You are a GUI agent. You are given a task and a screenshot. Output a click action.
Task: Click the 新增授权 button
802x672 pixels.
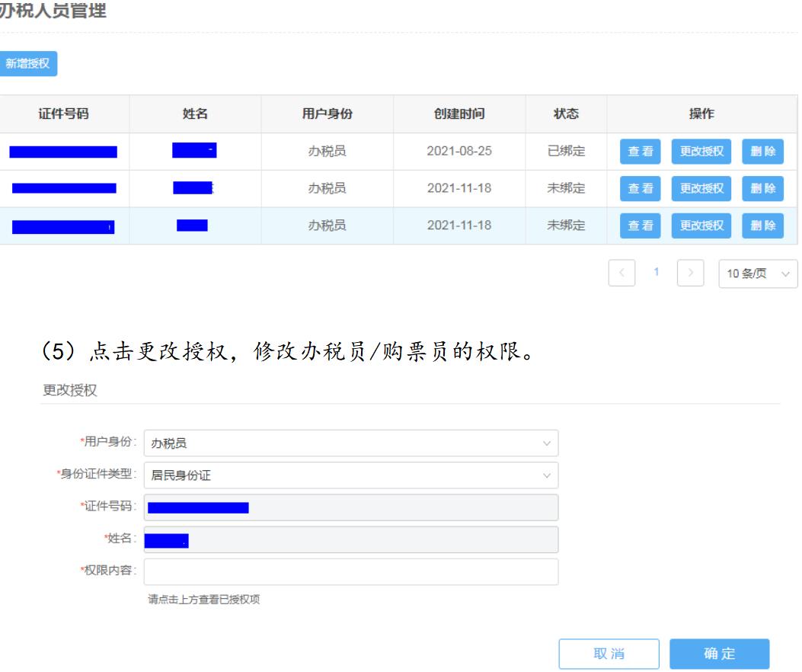[x=27, y=64]
